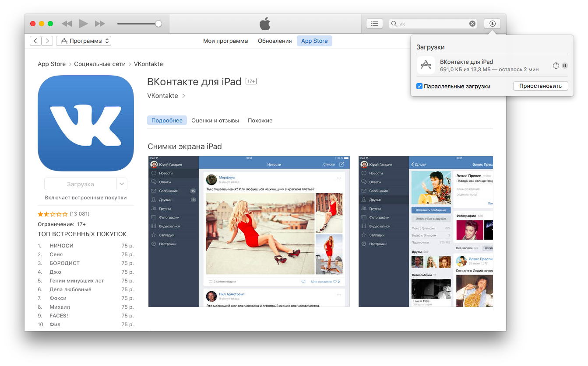Screen dimensions: 588x366
Task: Click 'Снимки экрана iPad' heading
Action: (185, 146)
